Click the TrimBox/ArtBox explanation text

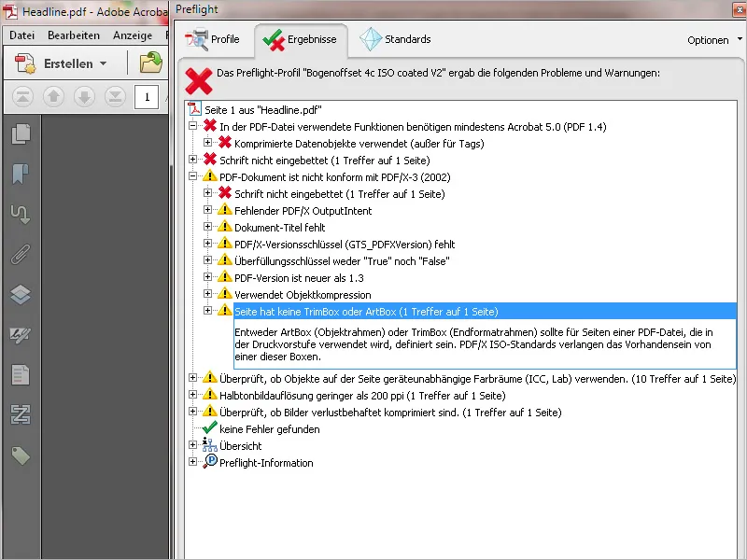click(473, 344)
